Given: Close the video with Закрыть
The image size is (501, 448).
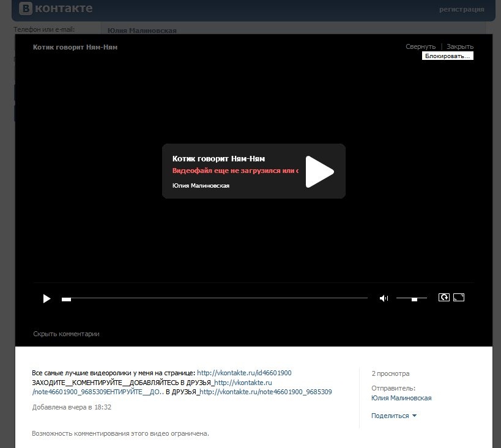Looking at the screenshot, I should [459, 46].
